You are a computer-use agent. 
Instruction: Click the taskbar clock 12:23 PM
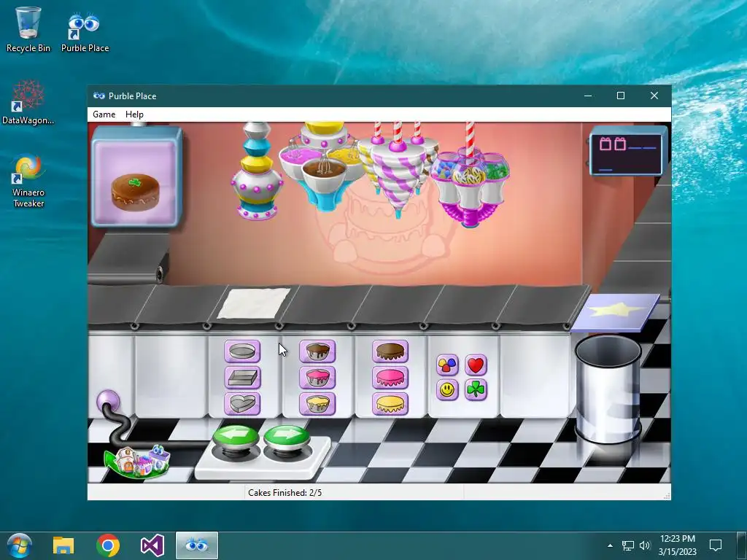(678, 539)
